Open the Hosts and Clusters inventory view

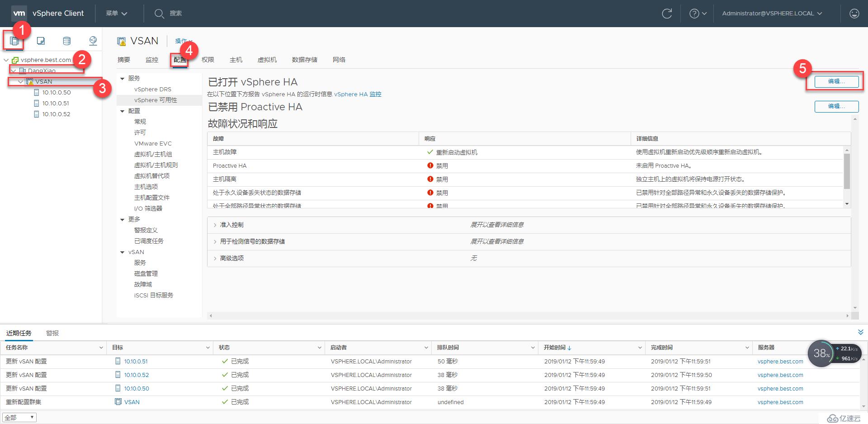(14, 41)
